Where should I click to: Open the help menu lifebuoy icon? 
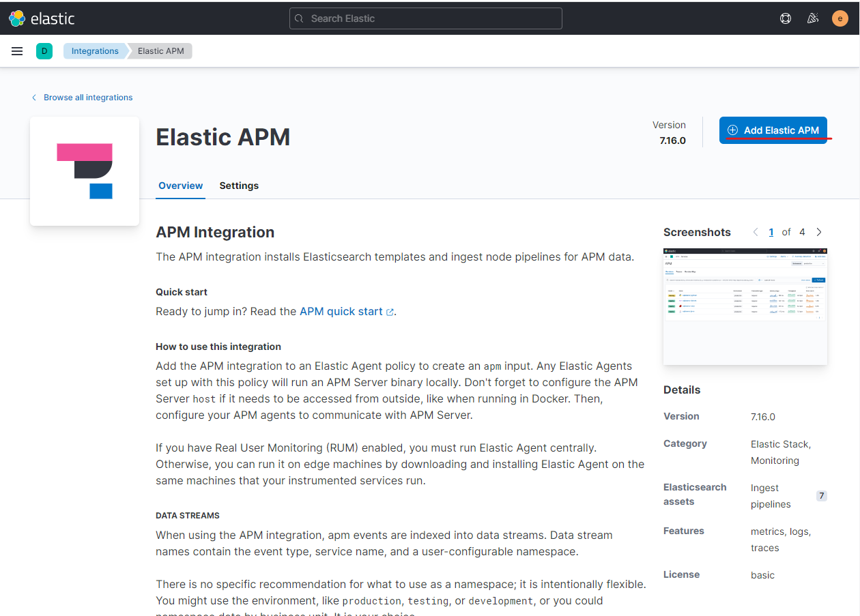786,18
